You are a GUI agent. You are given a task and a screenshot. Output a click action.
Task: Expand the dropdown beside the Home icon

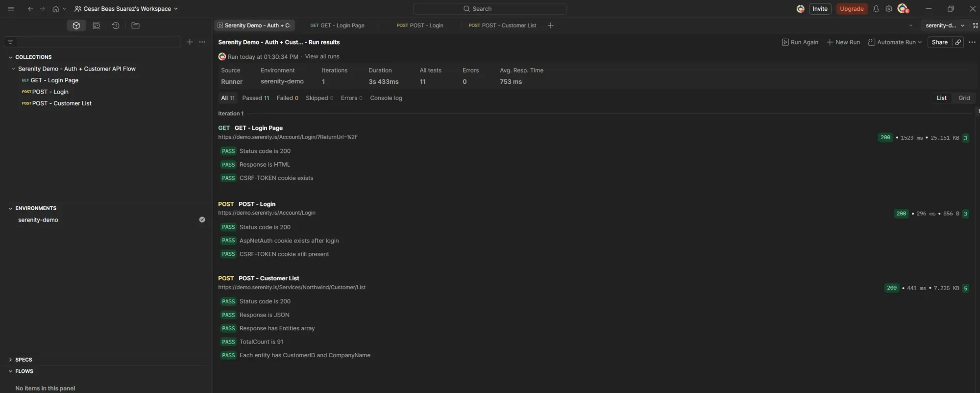click(x=64, y=9)
